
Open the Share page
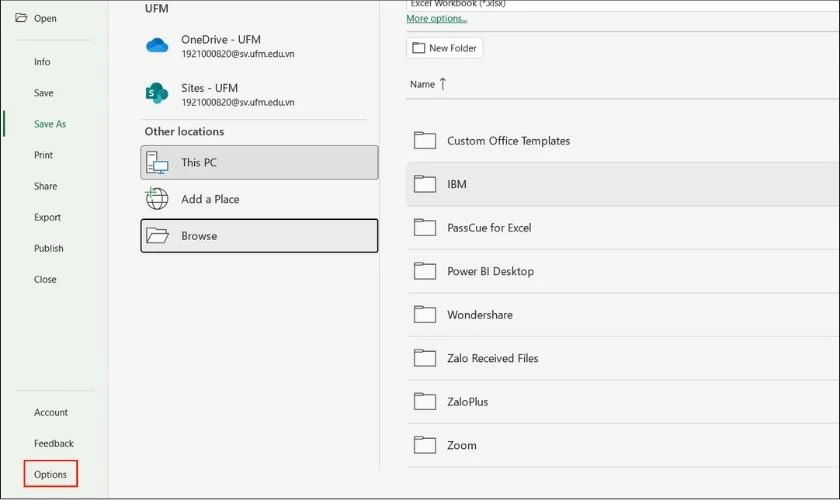pos(45,186)
